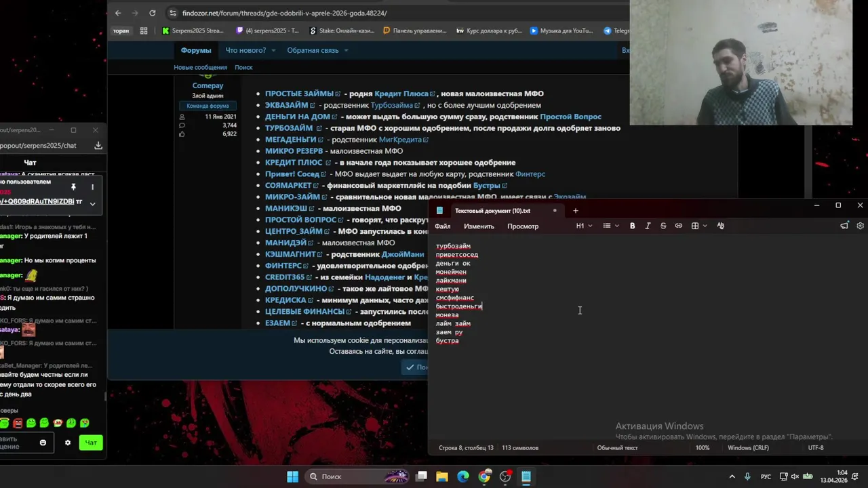
Task: Open the bookmarks grid apps icon
Action: point(144,30)
